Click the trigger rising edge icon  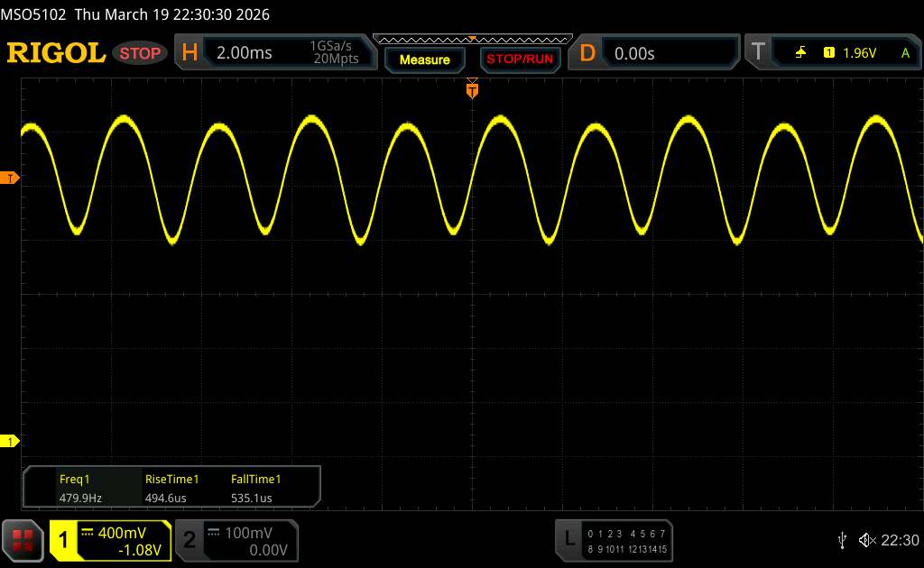pos(800,53)
